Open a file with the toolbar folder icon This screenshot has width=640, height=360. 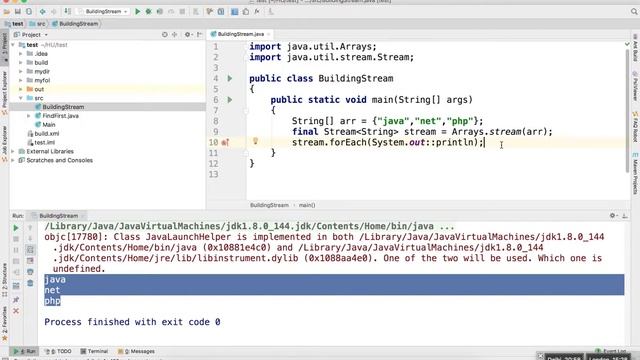(x=7, y=11)
